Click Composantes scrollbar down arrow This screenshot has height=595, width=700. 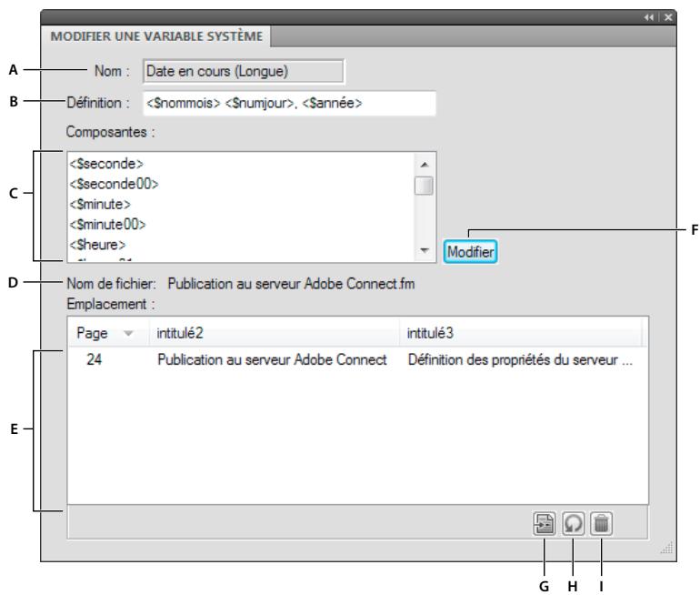(425, 250)
